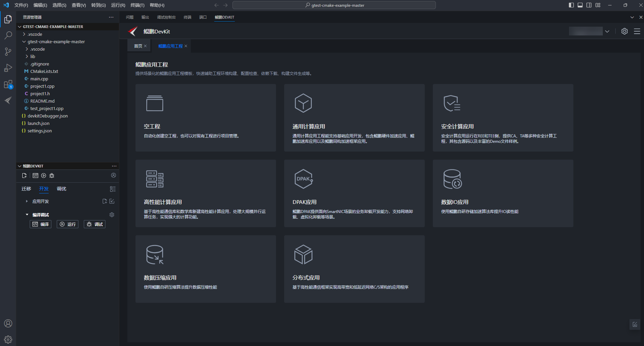Click run icon in DevKit sidebar toolbar

pos(44,176)
